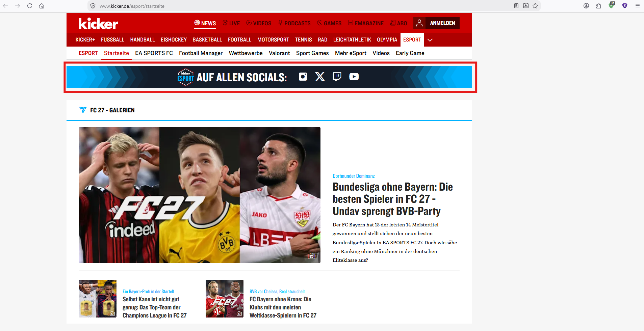Open the Startseite sub tab
Viewport: 644px width, 331px height.
[x=117, y=53]
